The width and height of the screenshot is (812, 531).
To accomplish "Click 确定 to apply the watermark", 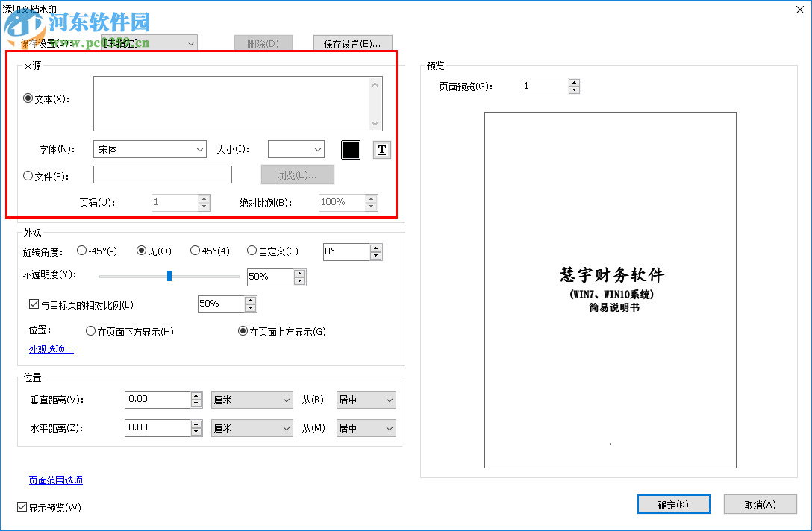I will [x=673, y=504].
